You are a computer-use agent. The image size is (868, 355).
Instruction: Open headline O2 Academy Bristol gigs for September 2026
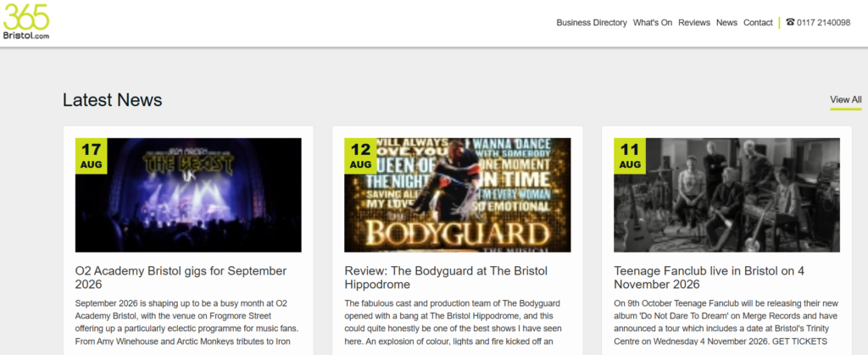pos(181,278)
